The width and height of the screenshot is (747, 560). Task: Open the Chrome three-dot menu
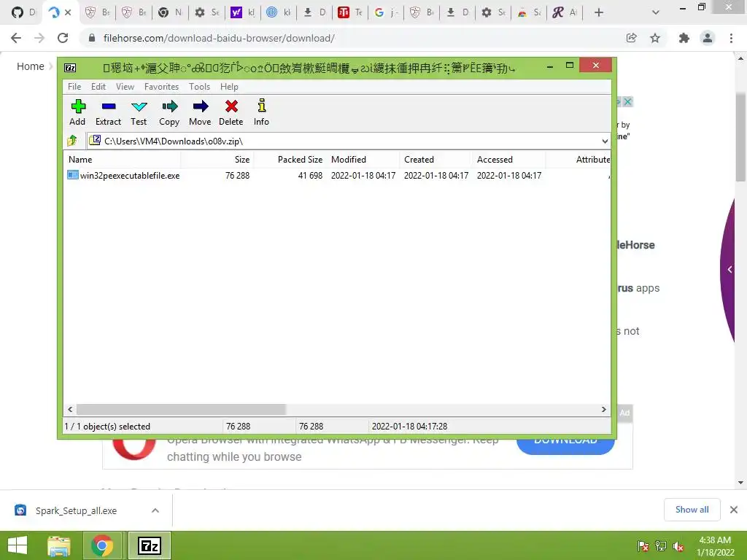[731, 38]
